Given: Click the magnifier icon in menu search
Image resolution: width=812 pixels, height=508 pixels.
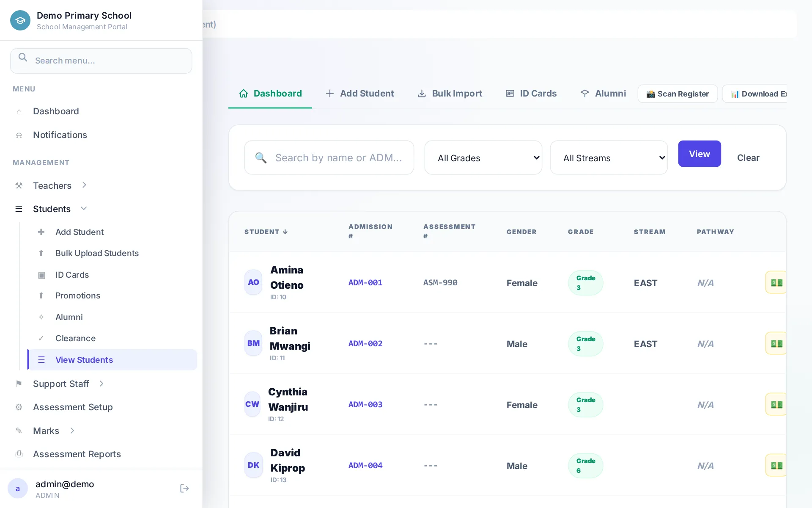Looking at the screenshot, I should pyautogui.click(x=23, y=57).
